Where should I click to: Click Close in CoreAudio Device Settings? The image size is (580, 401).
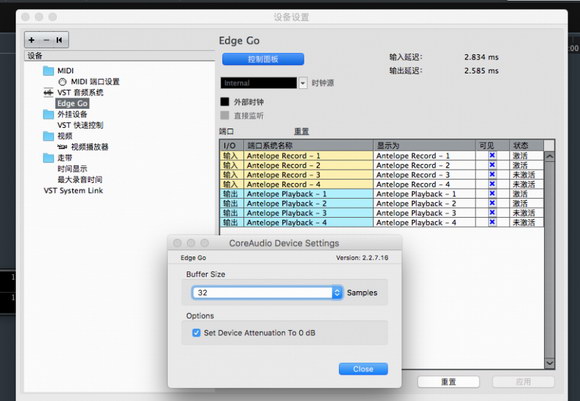363,369
